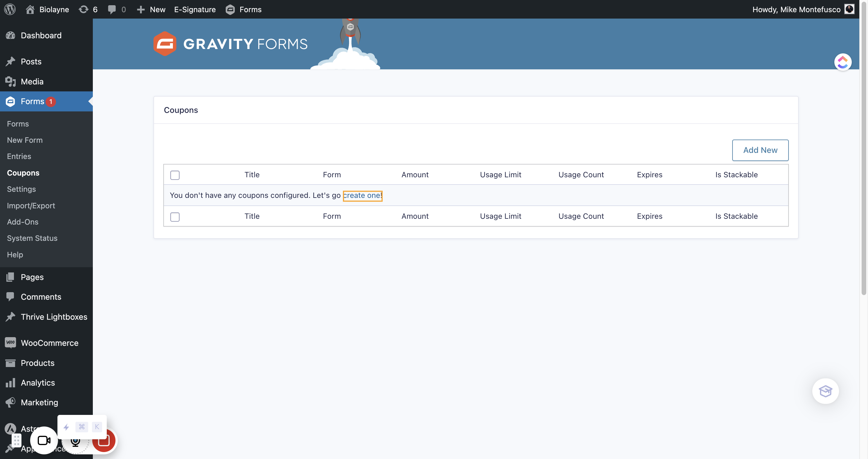The width and height of the screenshot is (868, 459).
Task: Click the lightning bolt quick command icon
Action: coord(66,427)
